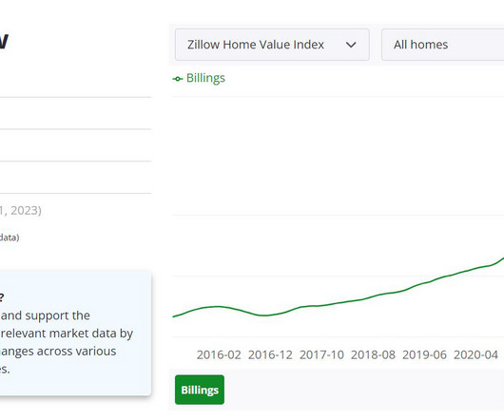
Task: Click the 2017-10 axis label
Action: 321,354
